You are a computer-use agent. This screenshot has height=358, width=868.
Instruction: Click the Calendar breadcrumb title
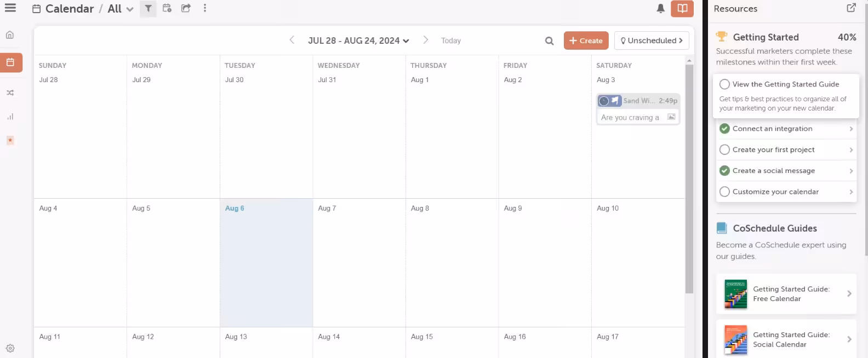coord(70,9)
